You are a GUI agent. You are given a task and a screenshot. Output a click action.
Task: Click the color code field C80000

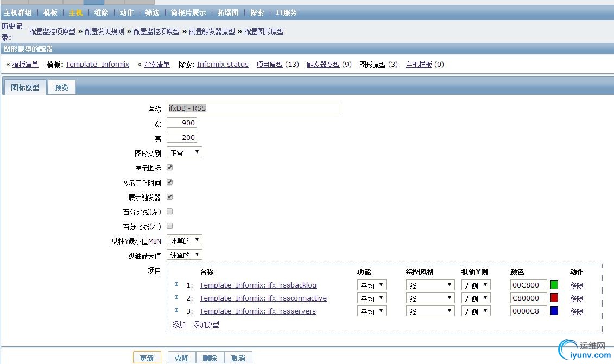point(529,298)
